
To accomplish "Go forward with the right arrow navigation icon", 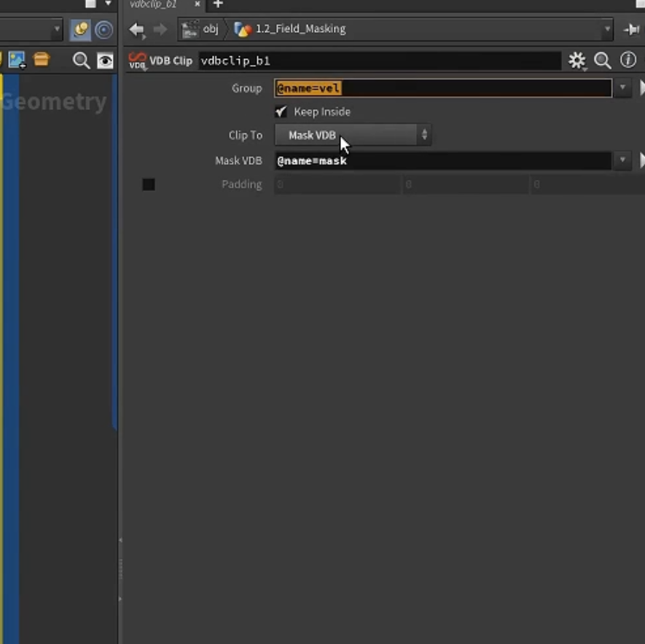I will point(160,29).
